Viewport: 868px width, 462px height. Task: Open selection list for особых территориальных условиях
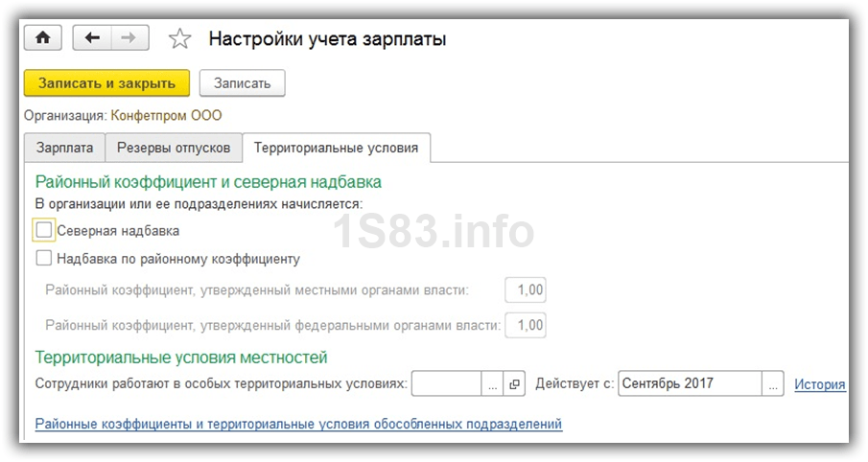(492, 384)
